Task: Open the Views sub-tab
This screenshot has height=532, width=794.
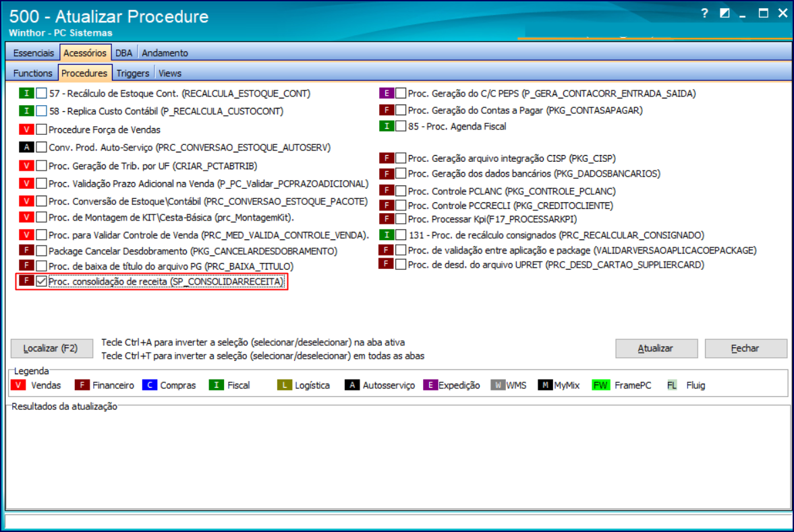Action: click(169, 73)
